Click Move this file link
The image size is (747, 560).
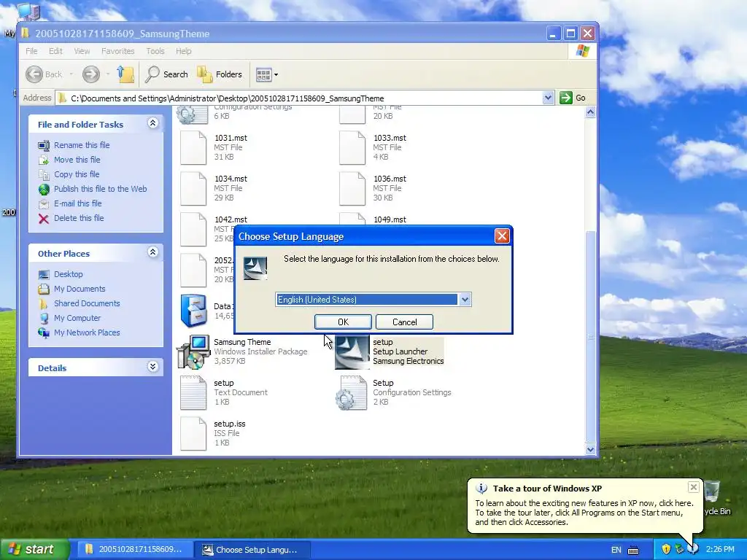(x=77, y=160)
